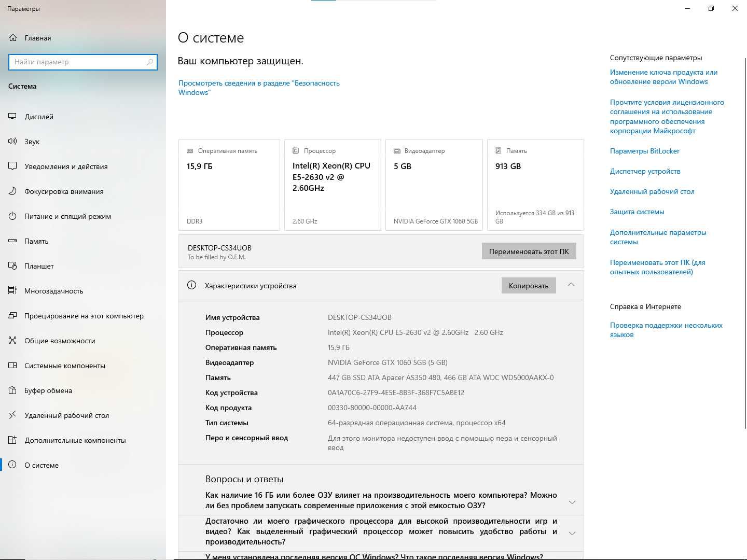The width and height of the screenshot is (747, 560).
Task: Click the Видеоадаптер 5 GB card
Action: click(434, 185)
